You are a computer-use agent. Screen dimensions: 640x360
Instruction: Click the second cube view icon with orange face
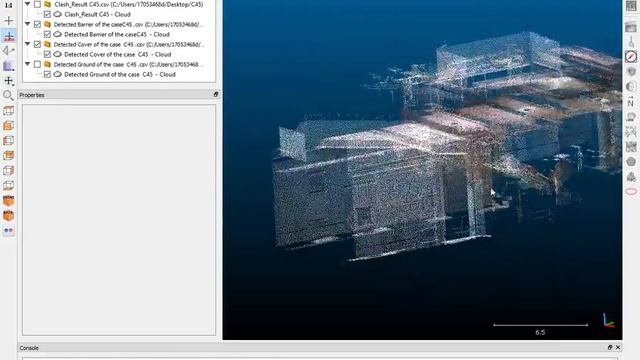pyautogui.click(x=8, y=125)
